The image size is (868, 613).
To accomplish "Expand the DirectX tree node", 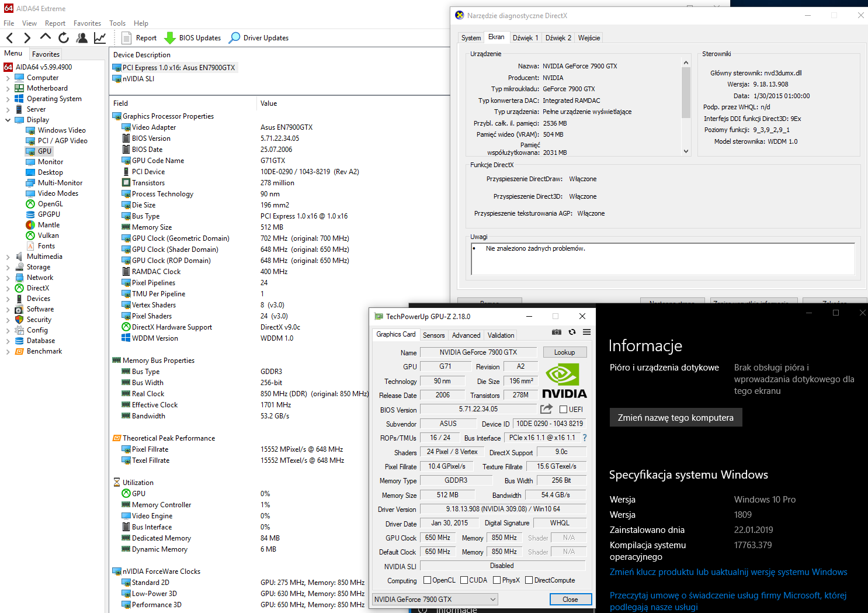I will click(x=8, y=288).
